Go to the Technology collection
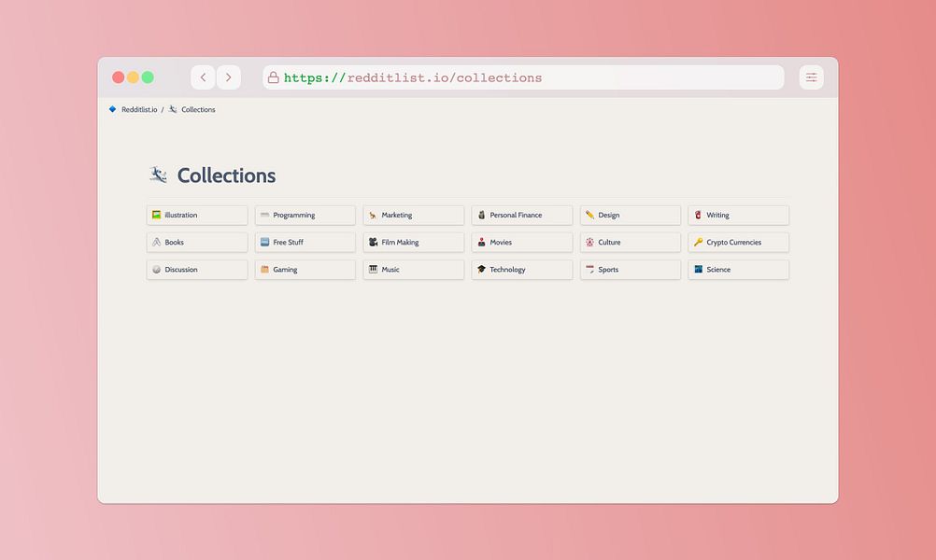Image resolution: width=936 pixels, height=560 pixels. coord(522,270)
